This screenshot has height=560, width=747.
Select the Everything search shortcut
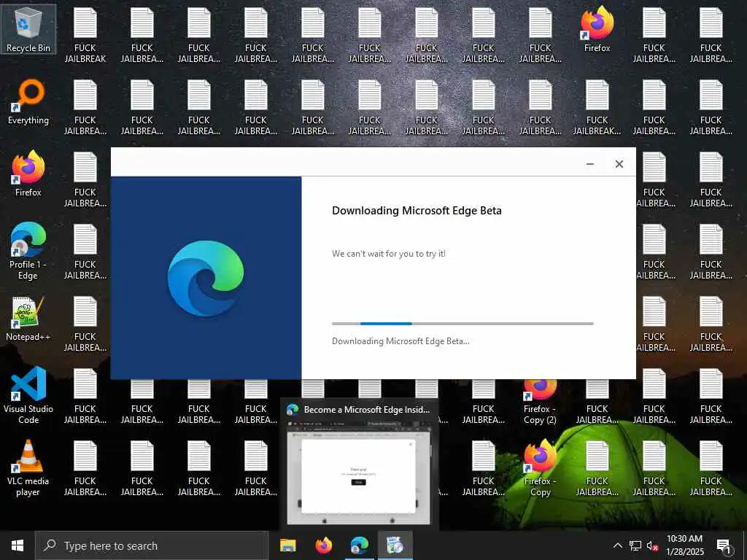click(x=28, y=102)
